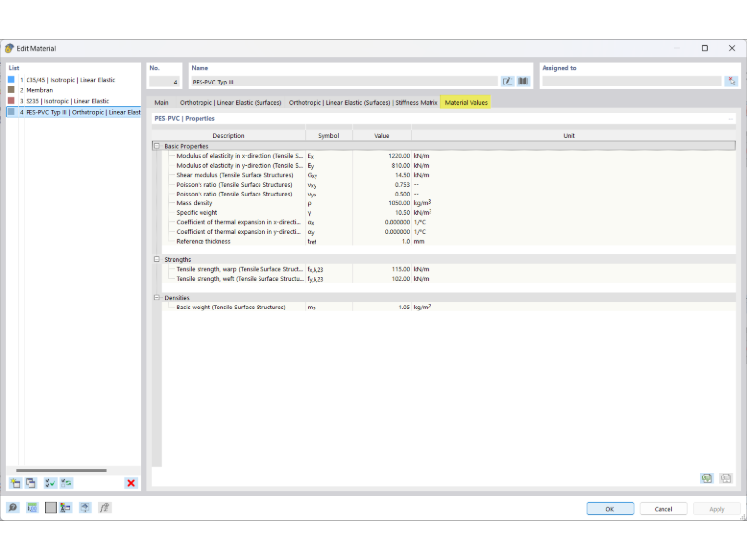Click the color assignment icon beside the gray swatch

tap(65, 508)
